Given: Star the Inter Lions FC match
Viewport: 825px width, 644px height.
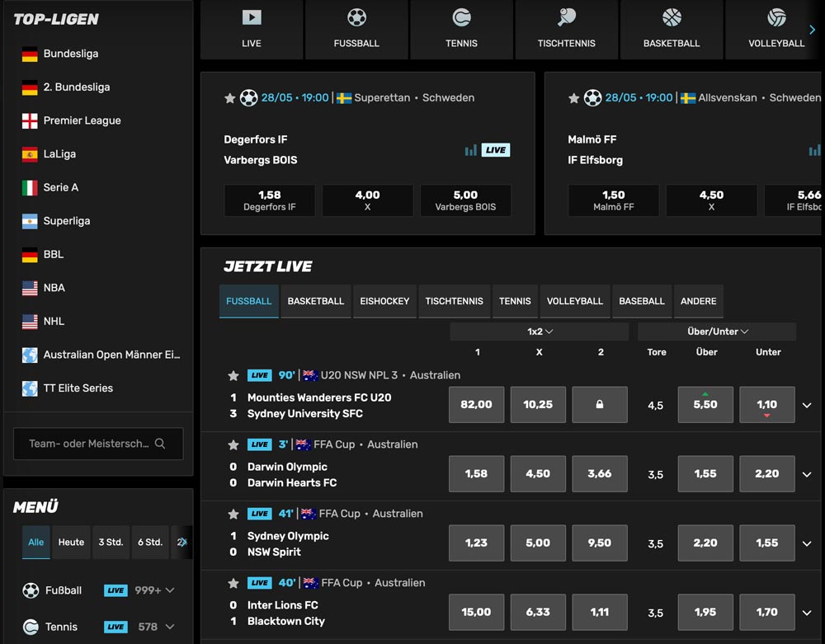Looking at the screenshot, I should (233, 583).
